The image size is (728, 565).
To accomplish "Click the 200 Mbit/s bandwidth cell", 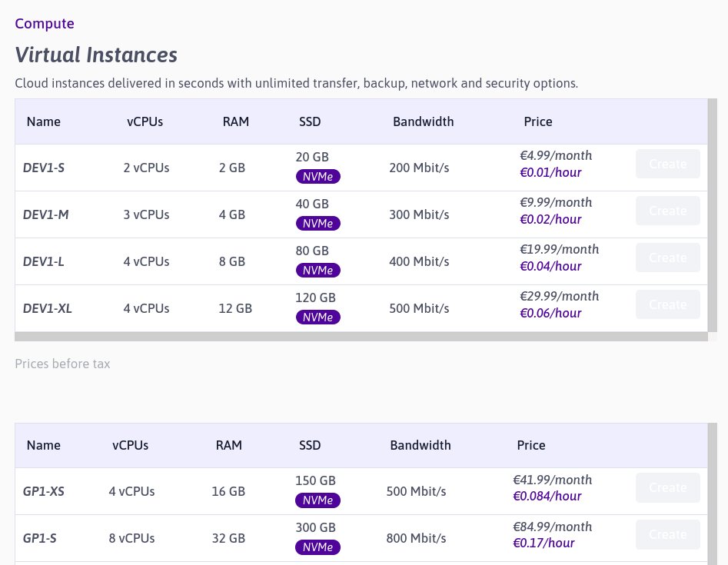I will tap(419, 168).
